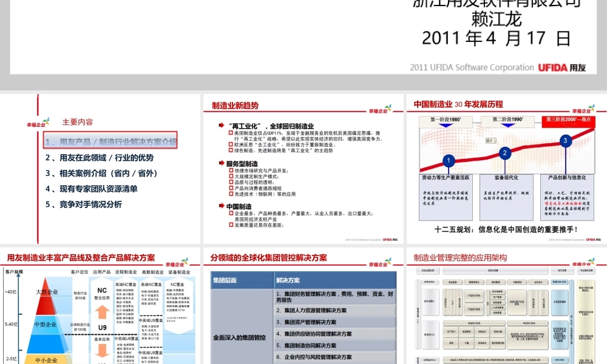Image resolution: width=607 pixels, height=364 pixels.
Task: Click the presenter name 赖江龙
Action: pos(497,19)
